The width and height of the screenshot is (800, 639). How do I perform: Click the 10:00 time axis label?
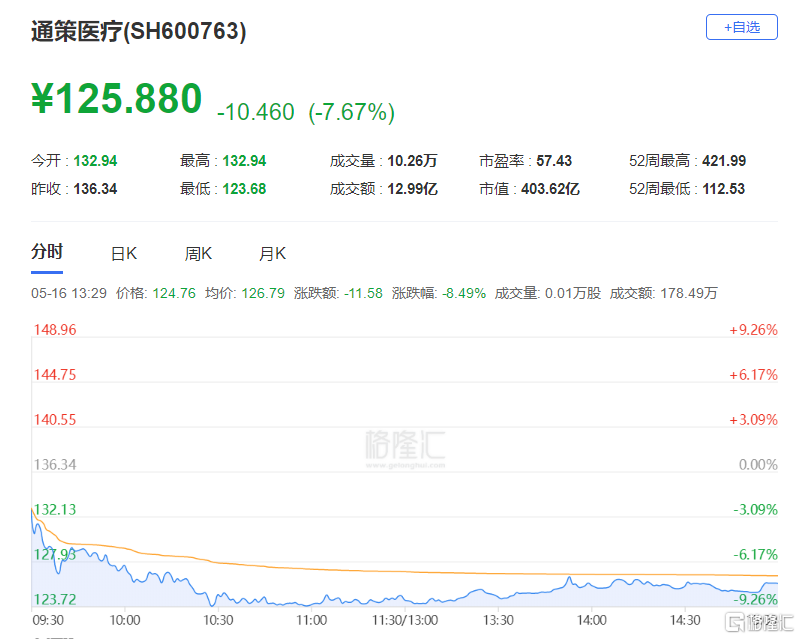[125, 620]
